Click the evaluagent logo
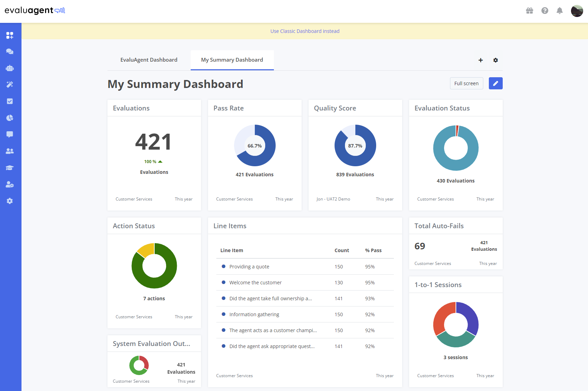Screen dimensions: 588x391 tap(35, 10)
